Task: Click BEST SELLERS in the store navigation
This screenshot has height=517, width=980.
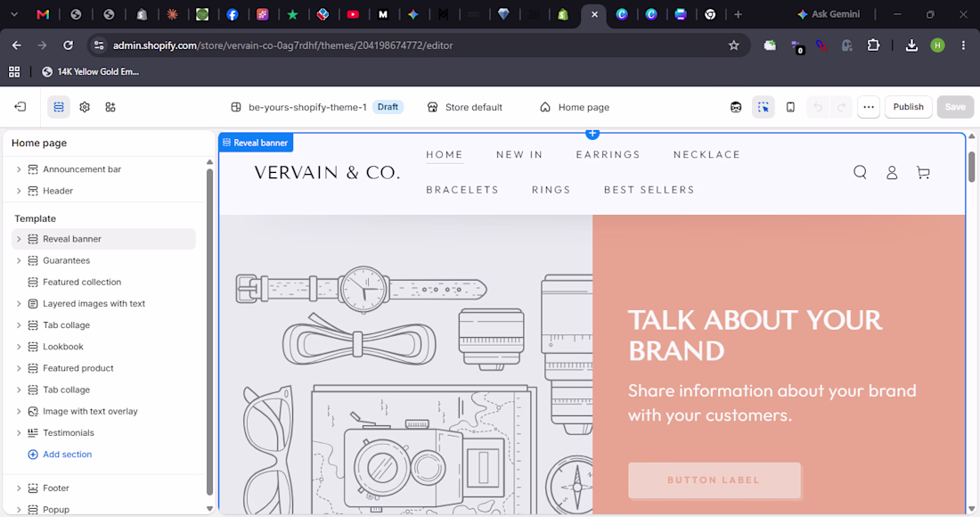Action: pyautogui.click(x=649, y=190)
